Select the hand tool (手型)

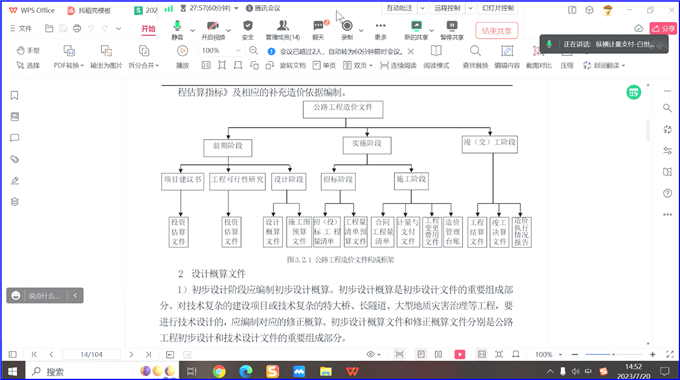point(28,51)
